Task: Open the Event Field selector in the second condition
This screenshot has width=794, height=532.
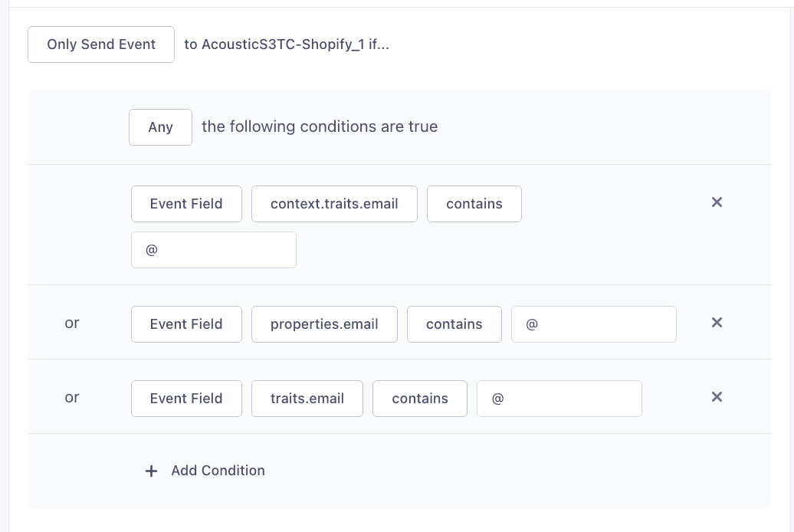Action: click(x=186, y=323)
